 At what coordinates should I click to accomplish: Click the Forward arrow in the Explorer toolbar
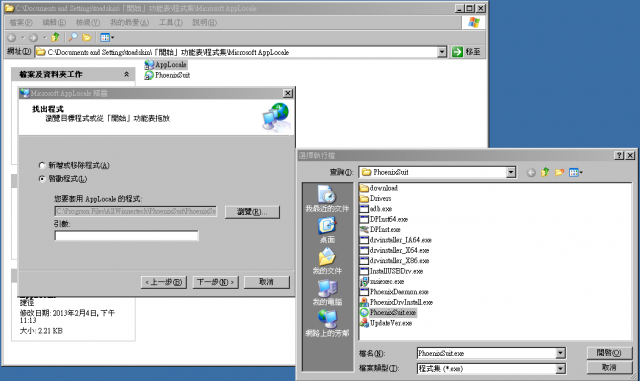pos(33,38)
